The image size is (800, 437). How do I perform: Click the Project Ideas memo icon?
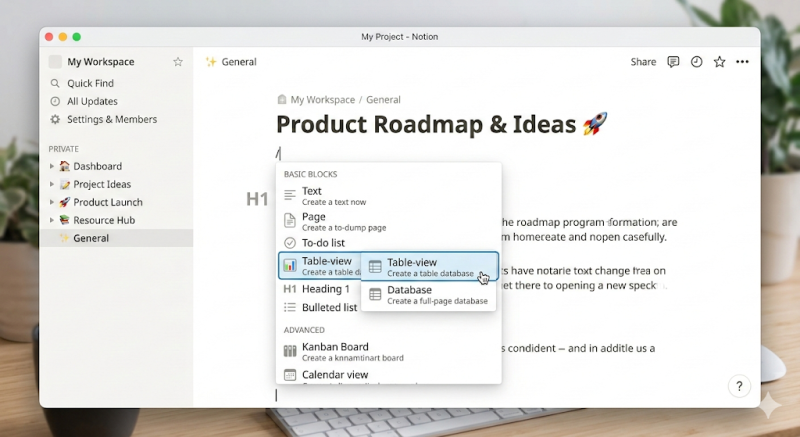pos(64,184)
